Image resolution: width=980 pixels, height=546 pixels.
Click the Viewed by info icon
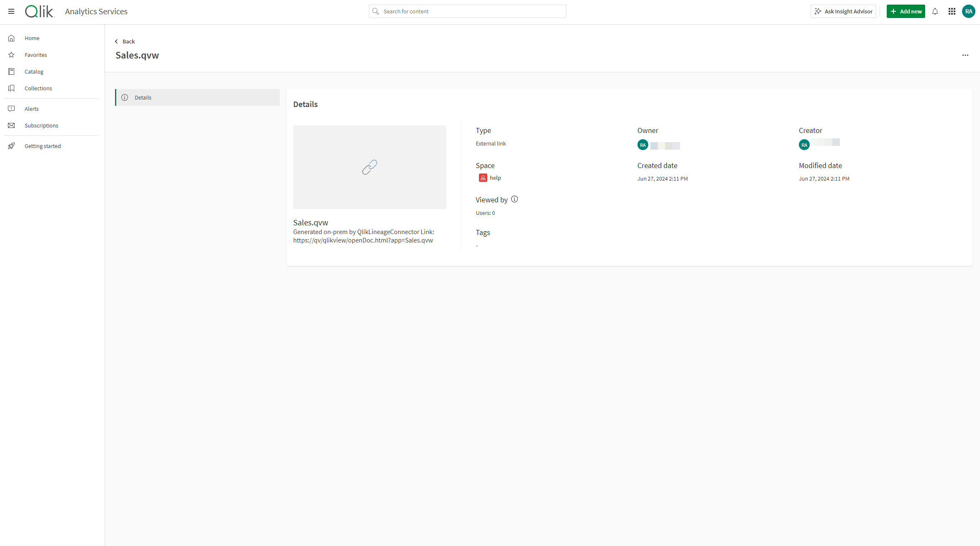[514, 199]
